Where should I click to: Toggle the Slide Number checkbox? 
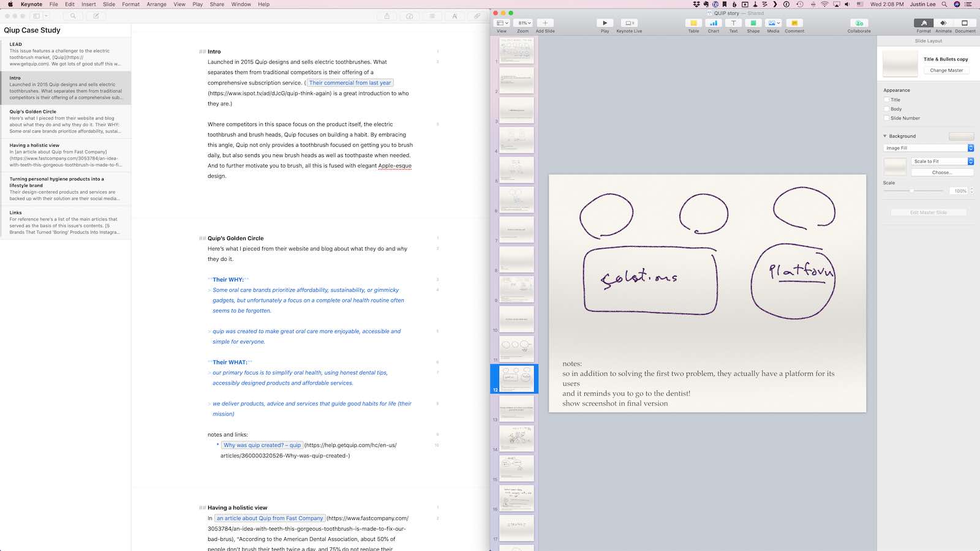[x=886, y=118]
